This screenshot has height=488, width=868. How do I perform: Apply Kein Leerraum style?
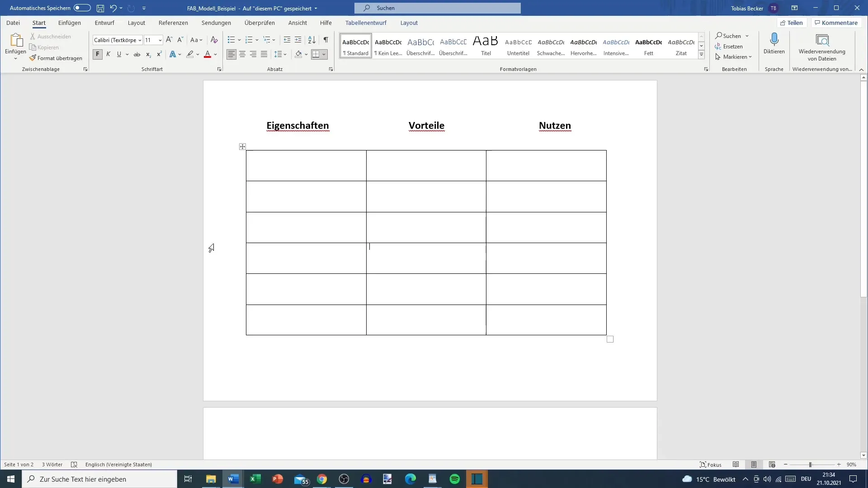coord(388,46)
